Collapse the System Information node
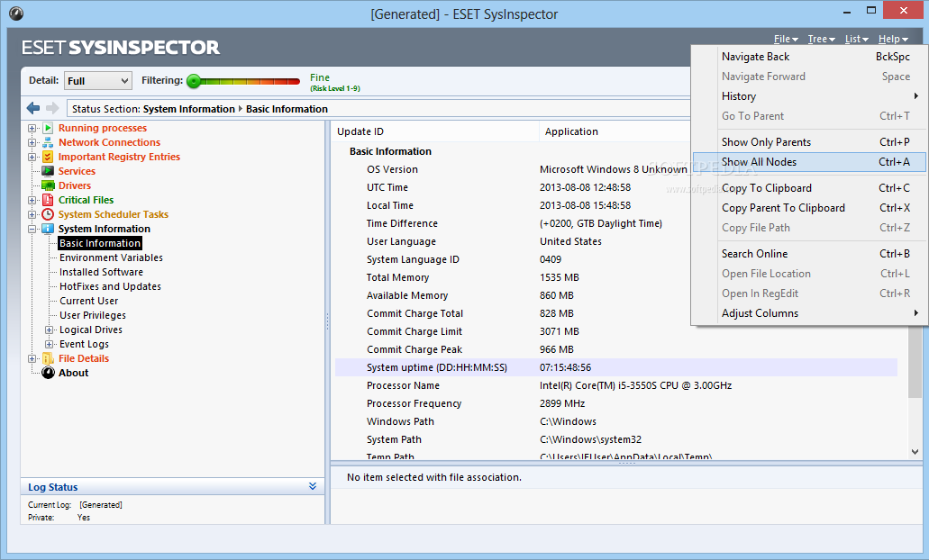 pyautogui.click(x=32, y=229)
